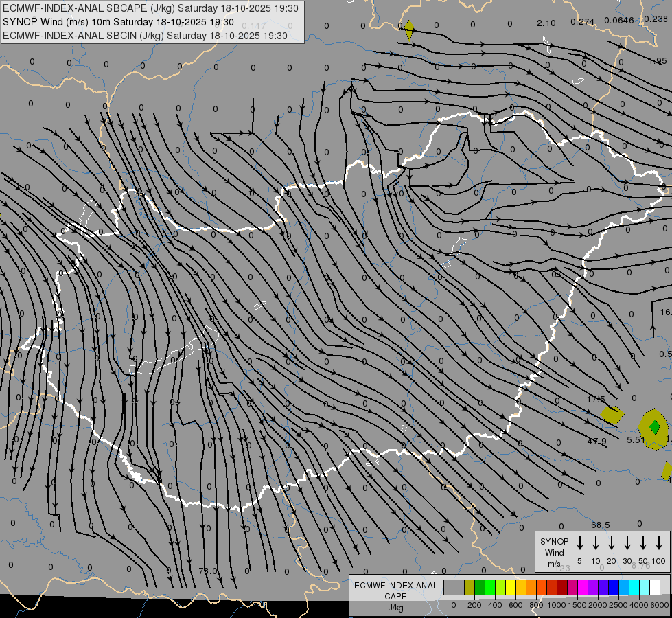Click the olive polygon next to value 17.5
Screen dimensions: 672x618
point(612,415)
